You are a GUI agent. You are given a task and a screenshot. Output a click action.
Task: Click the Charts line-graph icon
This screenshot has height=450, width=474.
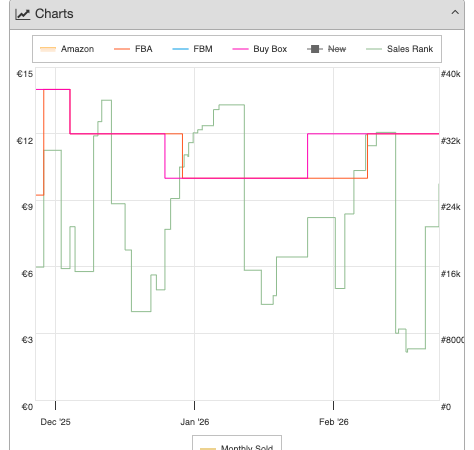point(23,14)
